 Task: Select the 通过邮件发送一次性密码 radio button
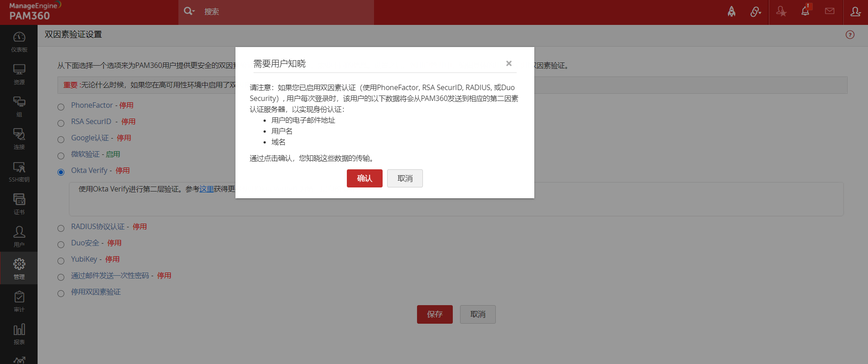click(61, 277)
